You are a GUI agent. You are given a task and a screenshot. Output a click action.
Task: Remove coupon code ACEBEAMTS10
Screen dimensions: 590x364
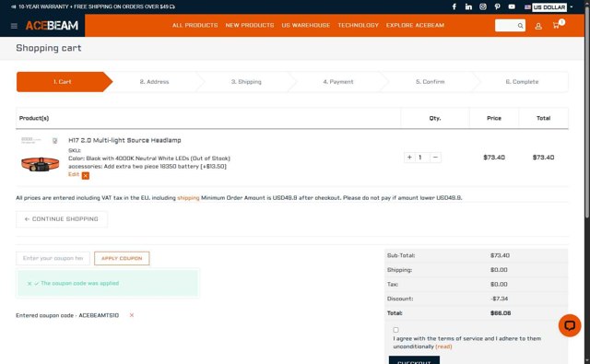pyautogui.click(x=131, y=315)
